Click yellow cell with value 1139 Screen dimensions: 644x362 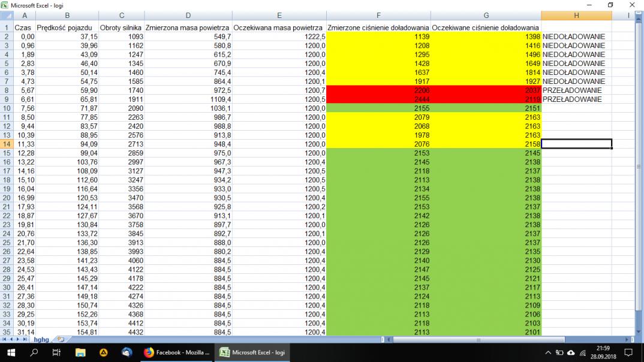379,37
